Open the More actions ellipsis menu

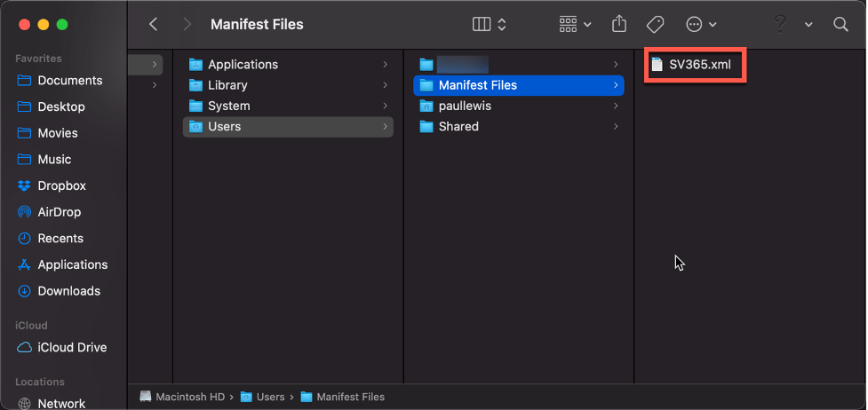(x=700, y=25)
